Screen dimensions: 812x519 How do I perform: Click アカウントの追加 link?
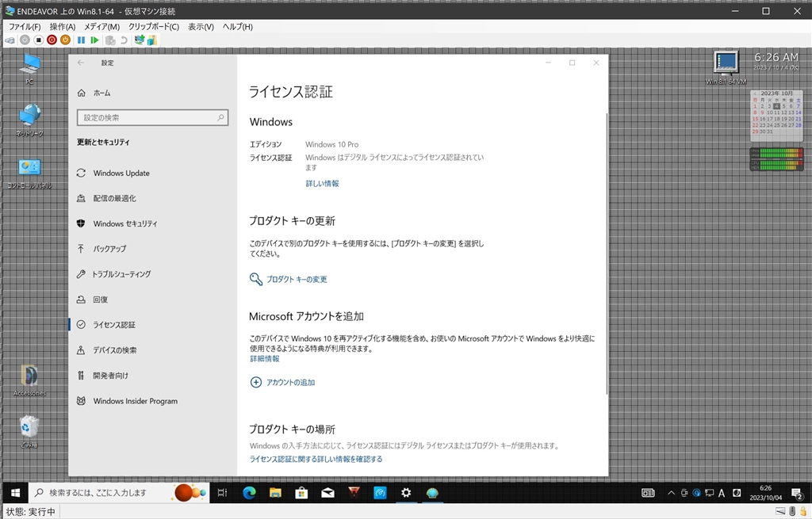(283, 383)
